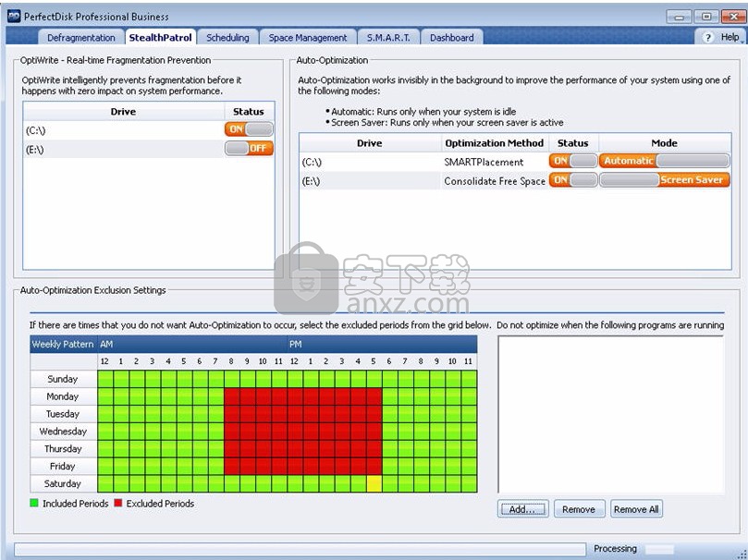
Task: Click inside the excluded programs list box
Action: pos(610,415)
